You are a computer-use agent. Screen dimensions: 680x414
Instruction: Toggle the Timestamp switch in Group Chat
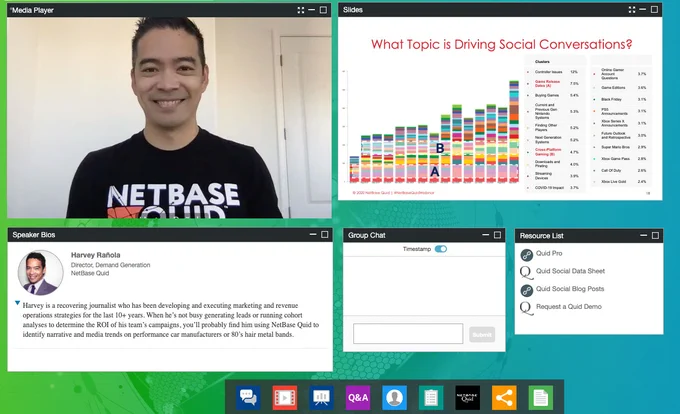click(x=441, y=249)
